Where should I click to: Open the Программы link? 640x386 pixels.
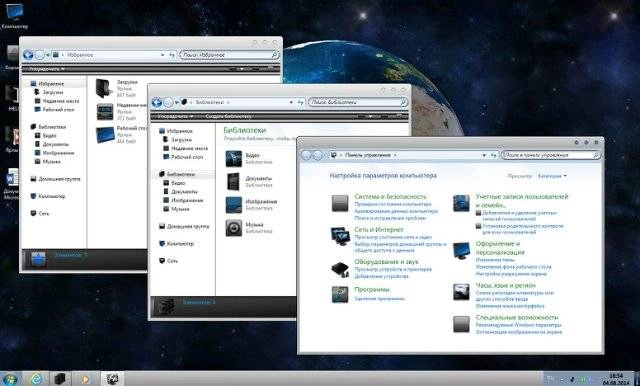pos(372,289)
